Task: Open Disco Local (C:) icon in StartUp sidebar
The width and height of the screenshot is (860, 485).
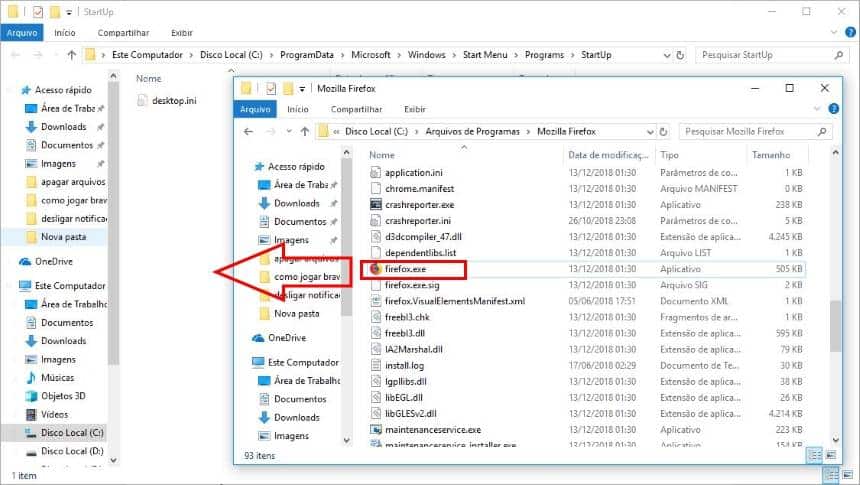Action: coord(31,433)
